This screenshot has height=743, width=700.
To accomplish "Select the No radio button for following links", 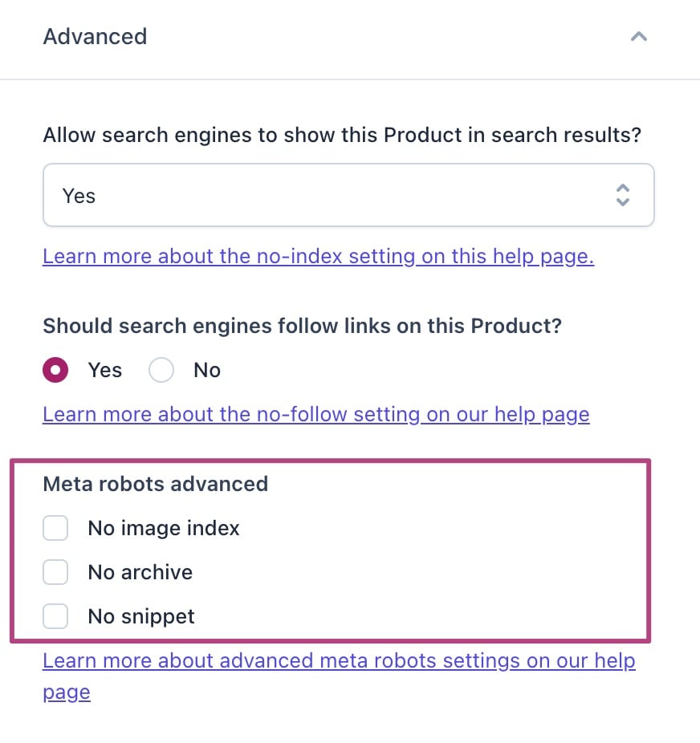I will 161,370.
